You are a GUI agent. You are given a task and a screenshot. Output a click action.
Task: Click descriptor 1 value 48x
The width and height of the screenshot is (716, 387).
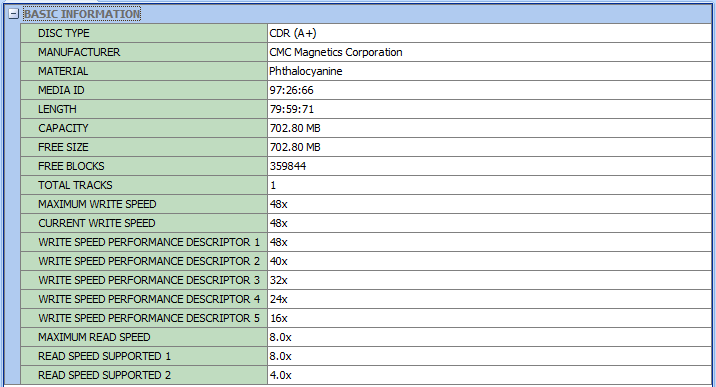point(279,242)
